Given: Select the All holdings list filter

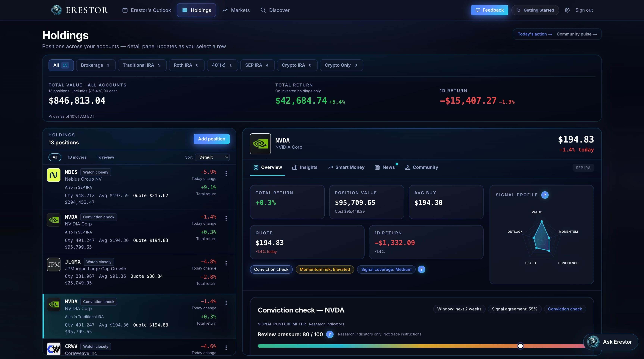Looking at the screenshot, I should point(55,157).
